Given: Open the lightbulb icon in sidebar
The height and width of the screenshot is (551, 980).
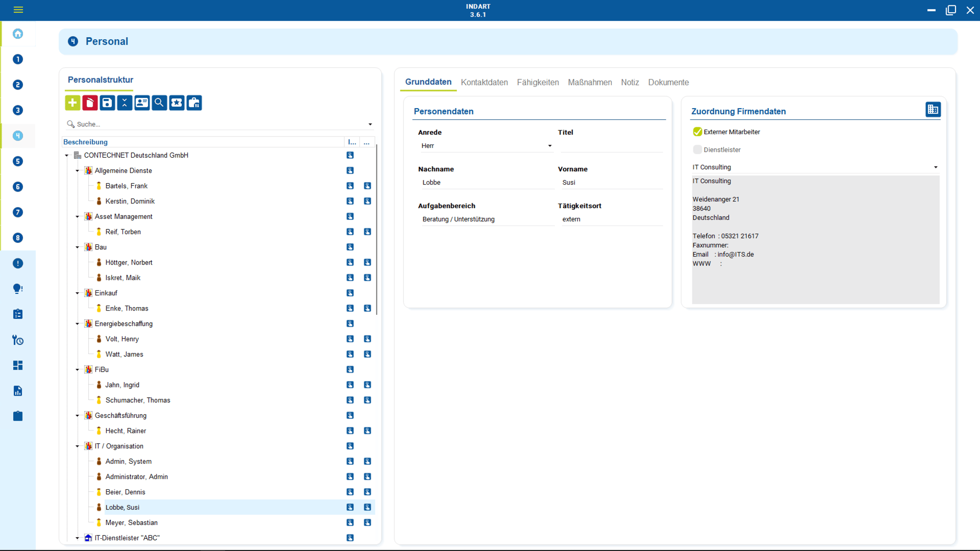Looking at the screenshot, I should [x=18, y=288].
